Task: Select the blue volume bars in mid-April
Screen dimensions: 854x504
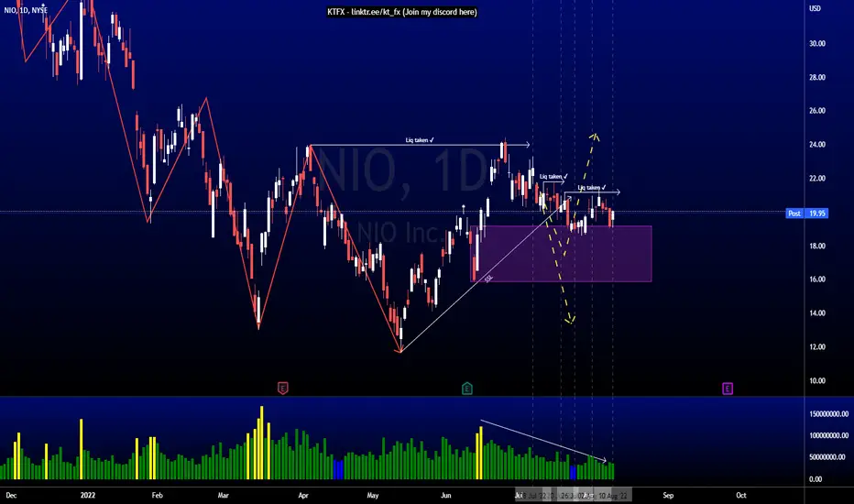Action: [x=338, y=470]
